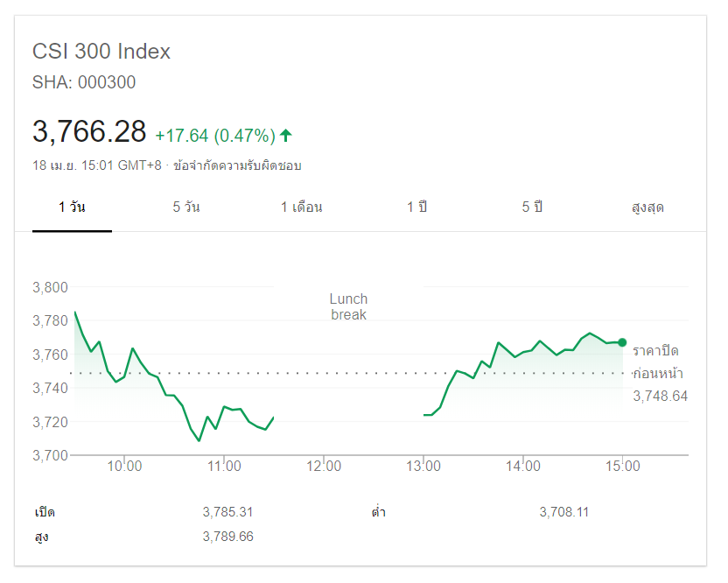Open the 1 เดือน chart range
Screen dimensions: 728x583
[x=302, y=207]
